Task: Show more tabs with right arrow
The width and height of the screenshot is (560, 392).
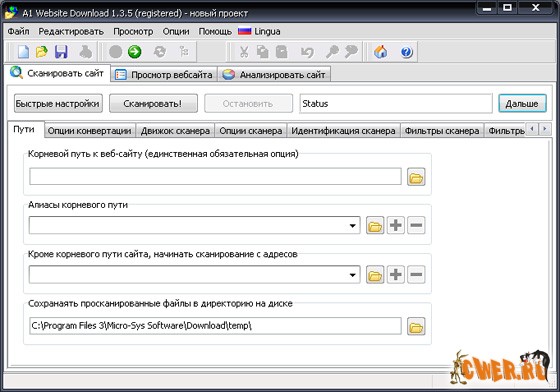Action: [545, 129]
